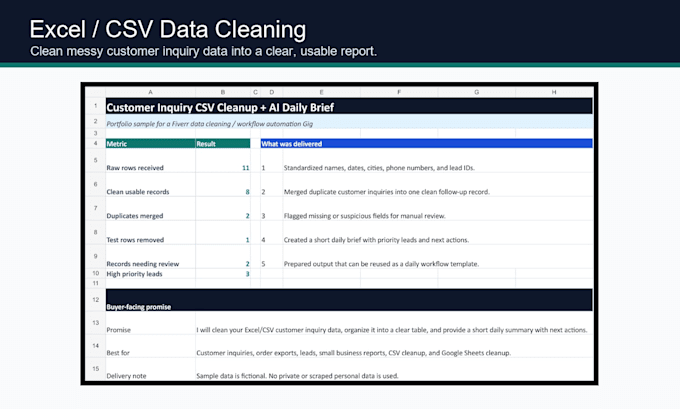Click the 'Best for' label cell
Viewport: 680px width, 409px height.
coord(150,346)
